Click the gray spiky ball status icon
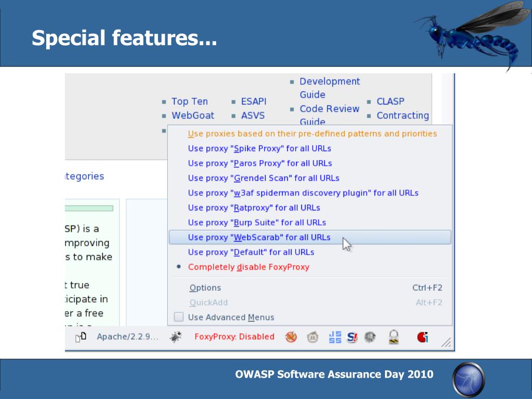Image resolution: width=532 pixels, height=399 pixels. coord(370,337)
